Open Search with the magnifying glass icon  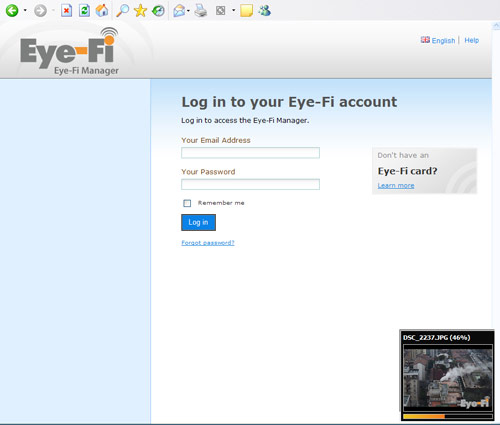(122, 11)
